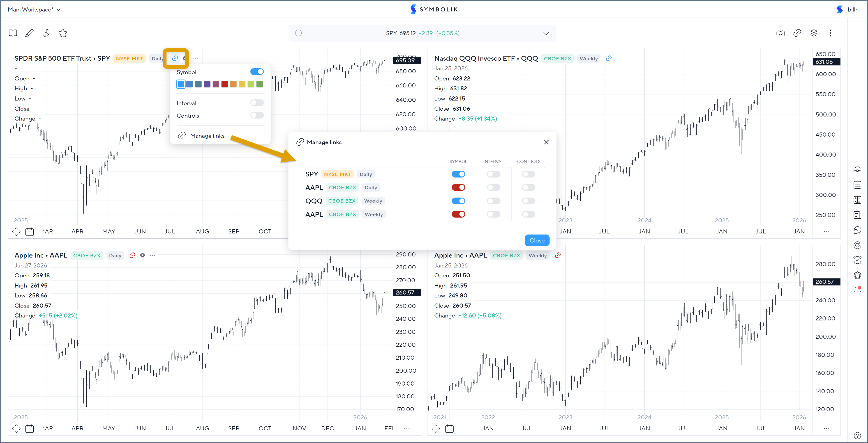Open the fx indicators tool
This screenshot has height=443, width=868.
tap(46, 33)
